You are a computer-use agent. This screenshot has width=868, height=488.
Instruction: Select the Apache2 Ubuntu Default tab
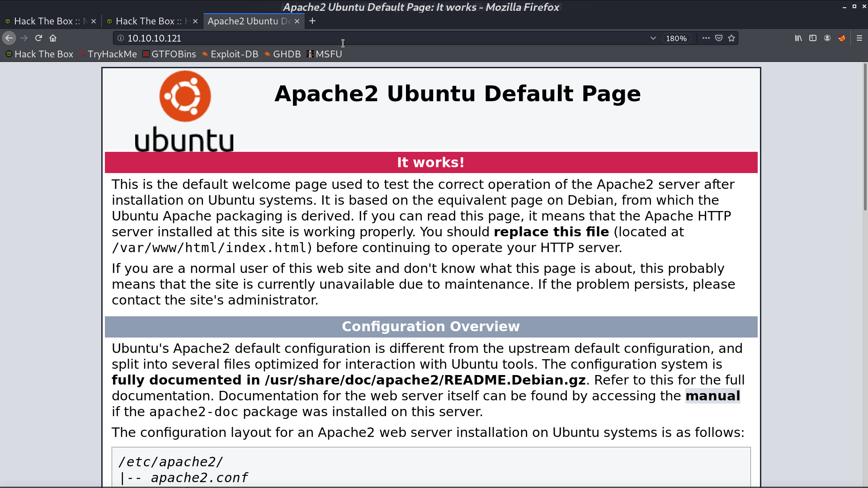click(x=253, y=21)
